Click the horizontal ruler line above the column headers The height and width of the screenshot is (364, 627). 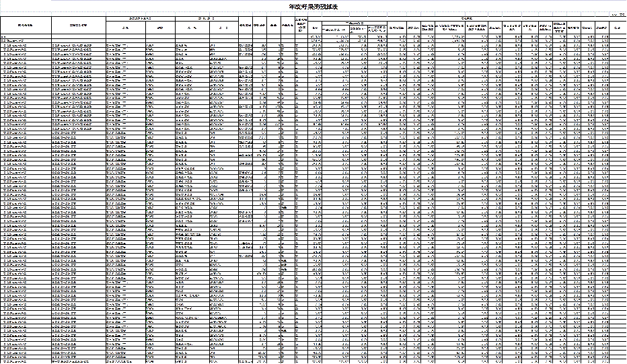tap(313, 12)
